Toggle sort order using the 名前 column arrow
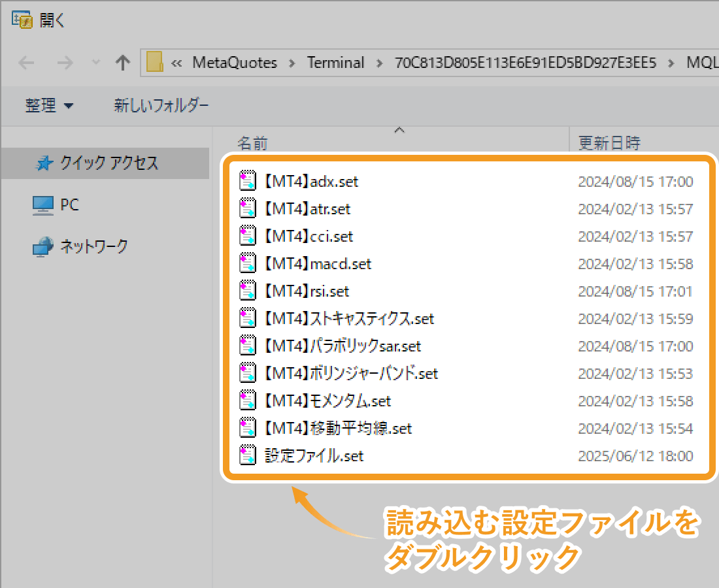 tap(399, 131)
